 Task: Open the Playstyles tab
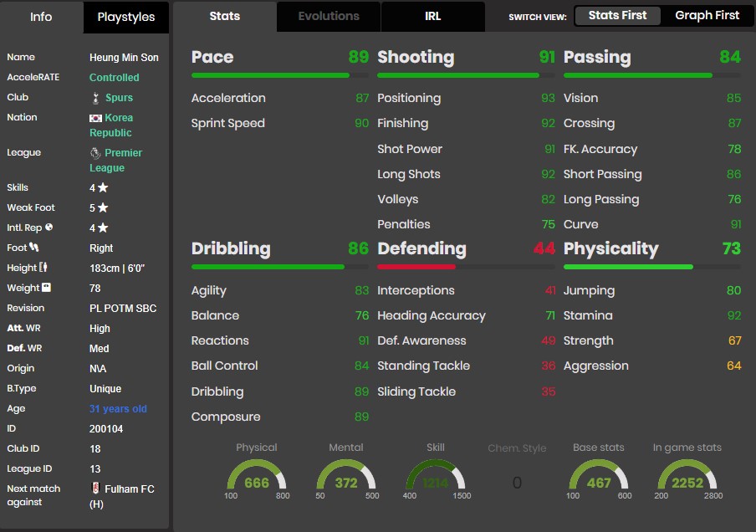click(127, 17)
